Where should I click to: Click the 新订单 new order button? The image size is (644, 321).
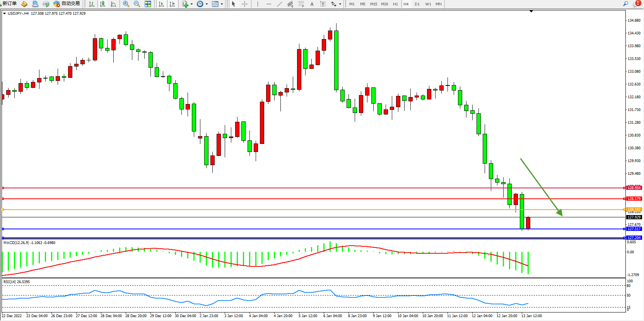coord(10,3)
